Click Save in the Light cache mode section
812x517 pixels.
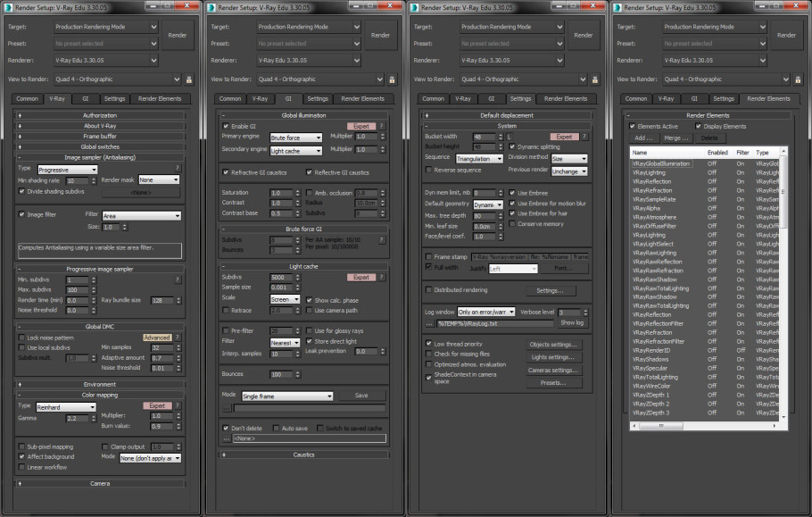click(x=361, y=396)
